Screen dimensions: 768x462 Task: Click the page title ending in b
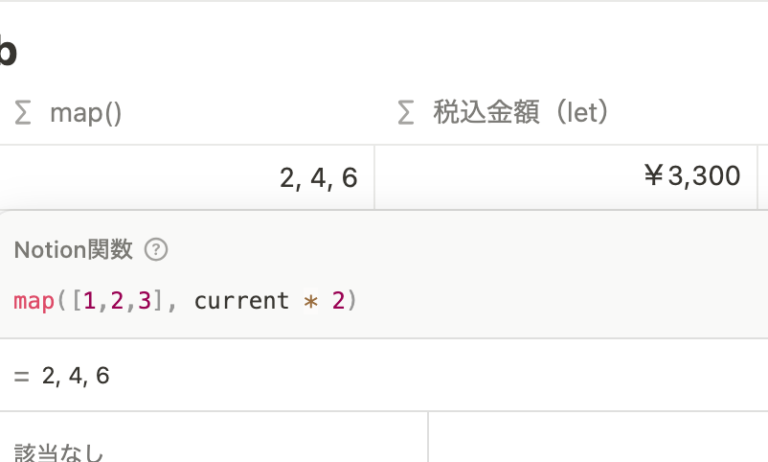8,52
